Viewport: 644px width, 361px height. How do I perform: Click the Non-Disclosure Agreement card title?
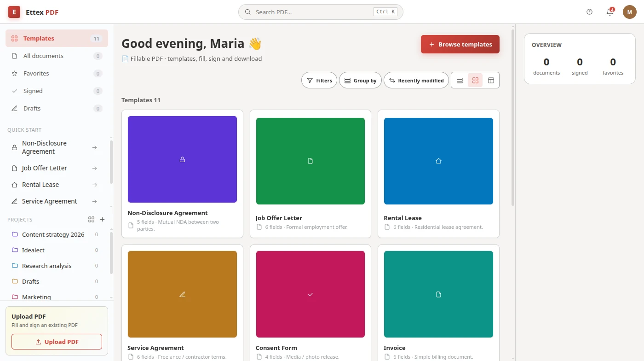click(167, 213)
